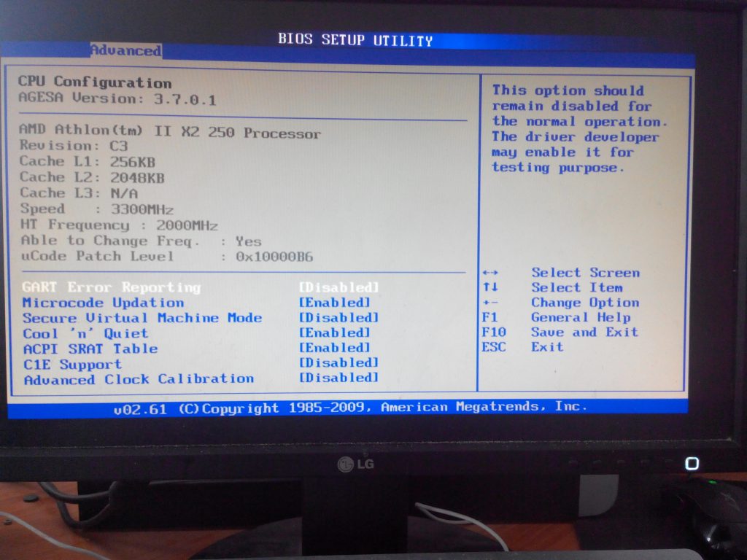
Task: Click the Able to Change Freq. line
Action: point(141,241)
